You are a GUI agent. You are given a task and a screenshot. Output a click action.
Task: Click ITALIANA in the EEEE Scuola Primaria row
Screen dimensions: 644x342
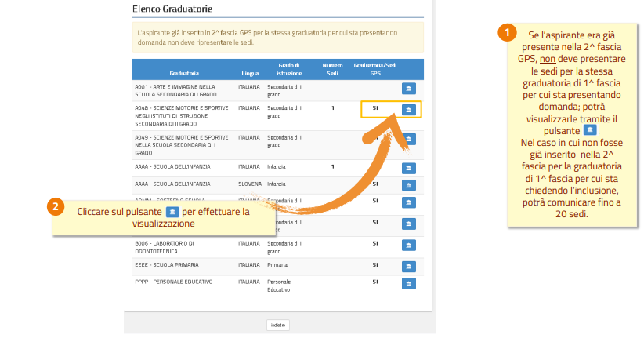tap(249, 264)
